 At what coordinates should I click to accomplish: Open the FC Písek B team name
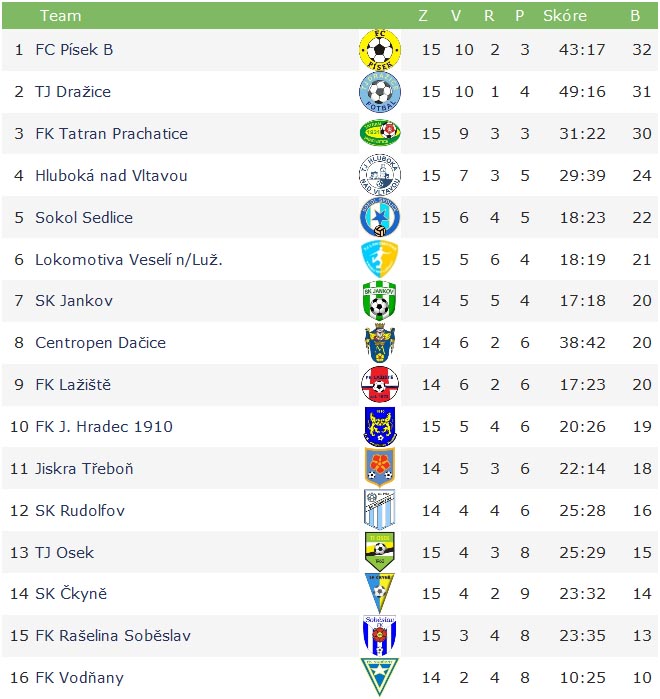point(74,49)
